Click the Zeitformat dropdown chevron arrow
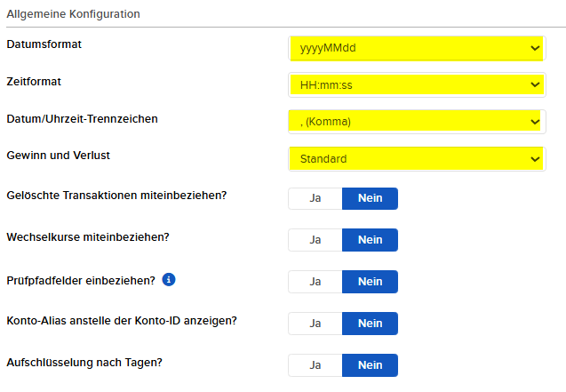The width and height of the screenshot is (566, 392). [x=535, y=84]
